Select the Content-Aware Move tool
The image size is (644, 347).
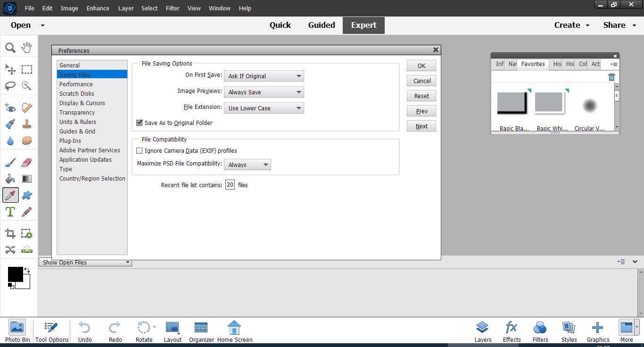pos(10,249)
